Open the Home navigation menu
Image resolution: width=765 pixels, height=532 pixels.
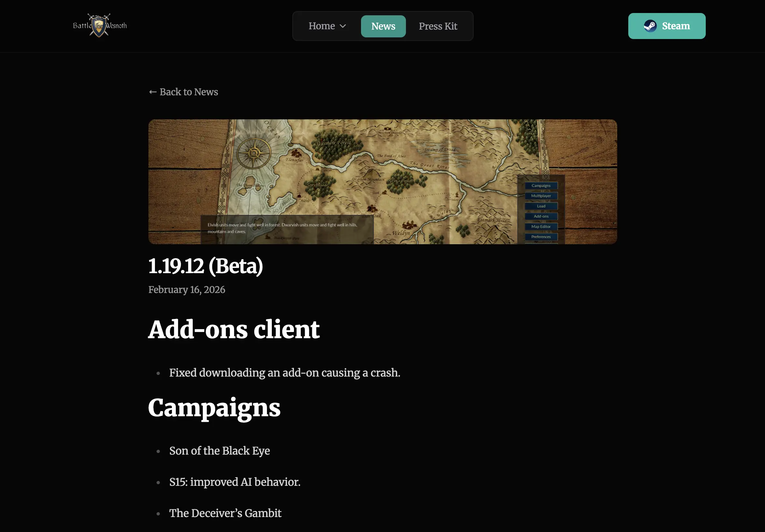point(322,26)
